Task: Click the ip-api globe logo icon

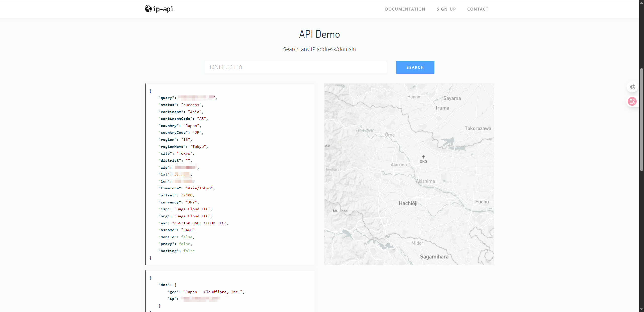Action: [148, 9]
